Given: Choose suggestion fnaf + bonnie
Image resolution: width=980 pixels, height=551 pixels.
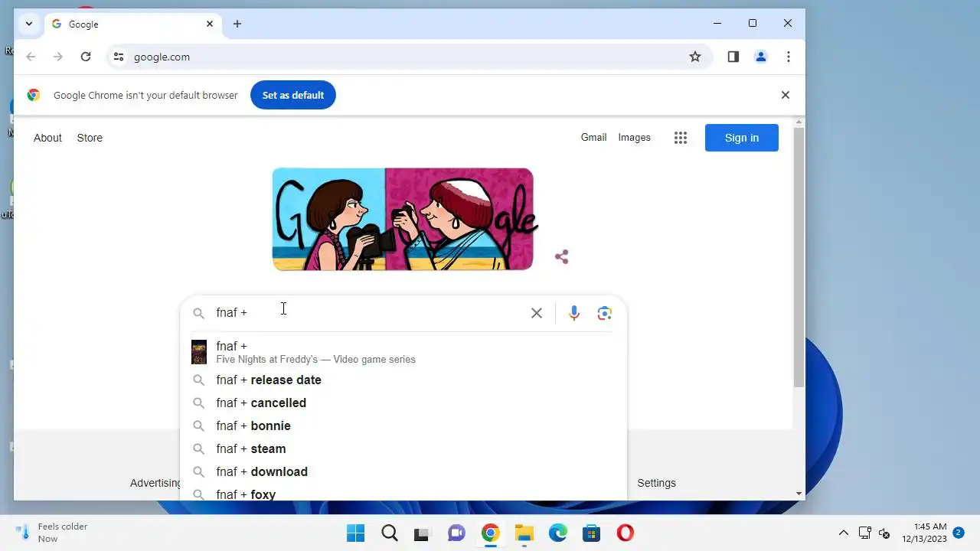Looking at the screenshot, I should 403,425.
